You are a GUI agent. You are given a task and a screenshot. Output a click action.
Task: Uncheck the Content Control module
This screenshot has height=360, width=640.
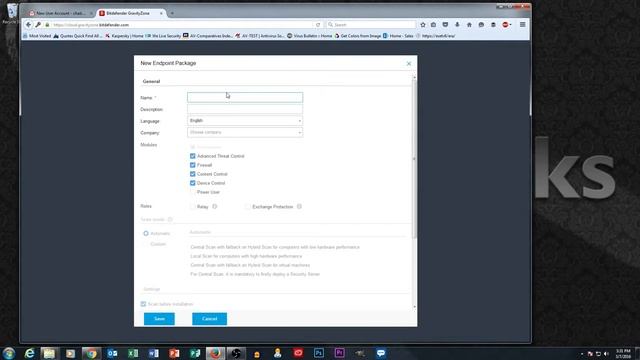(193, 174)
